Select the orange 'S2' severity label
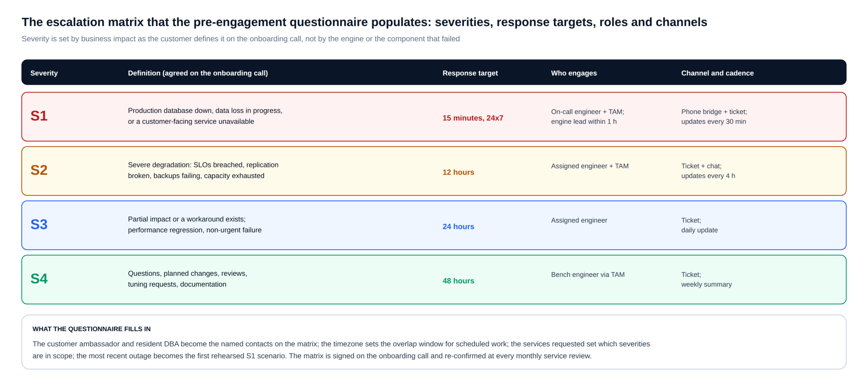Viewport: 868px width, 380px height. pos(39,170)
